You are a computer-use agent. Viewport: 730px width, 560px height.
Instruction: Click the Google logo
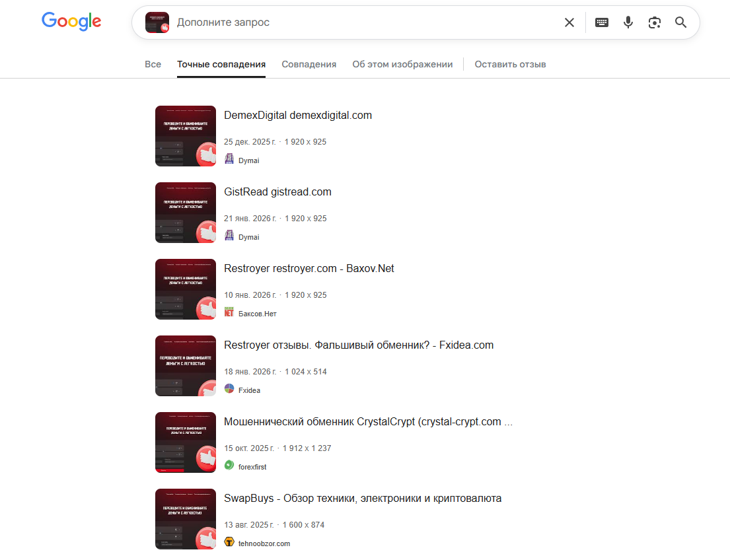click(71, 21)
